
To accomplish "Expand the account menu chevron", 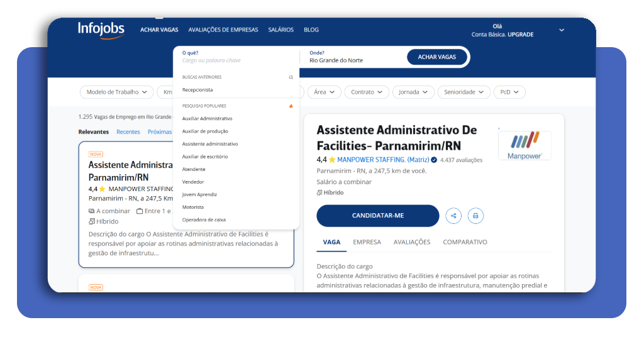I will (562, 30).
